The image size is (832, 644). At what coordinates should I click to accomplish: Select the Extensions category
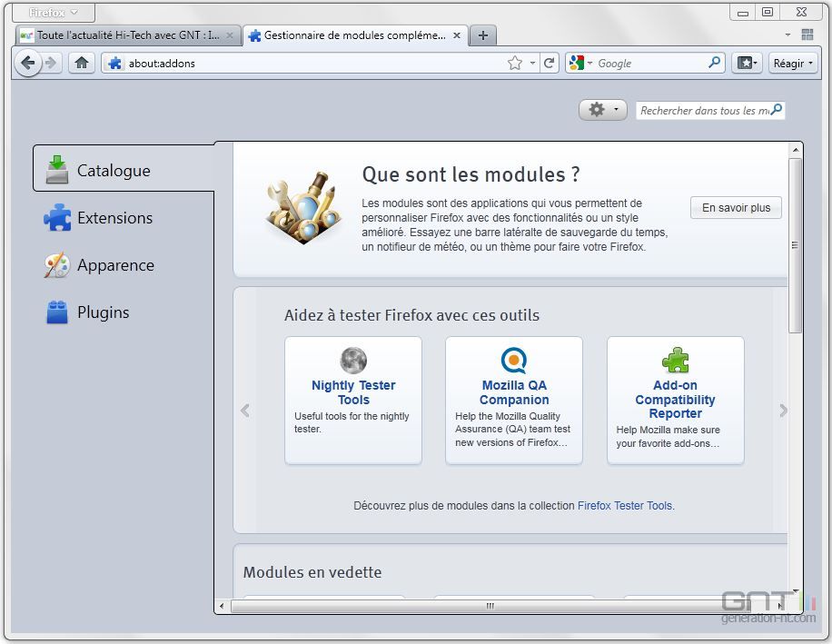[124, 217]
